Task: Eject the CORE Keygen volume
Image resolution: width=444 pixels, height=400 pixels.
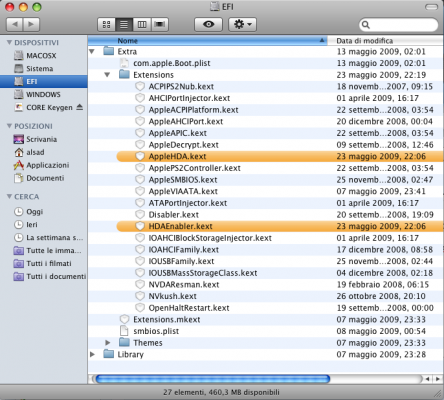Action: pyautogui.click(x=79, y=107)
